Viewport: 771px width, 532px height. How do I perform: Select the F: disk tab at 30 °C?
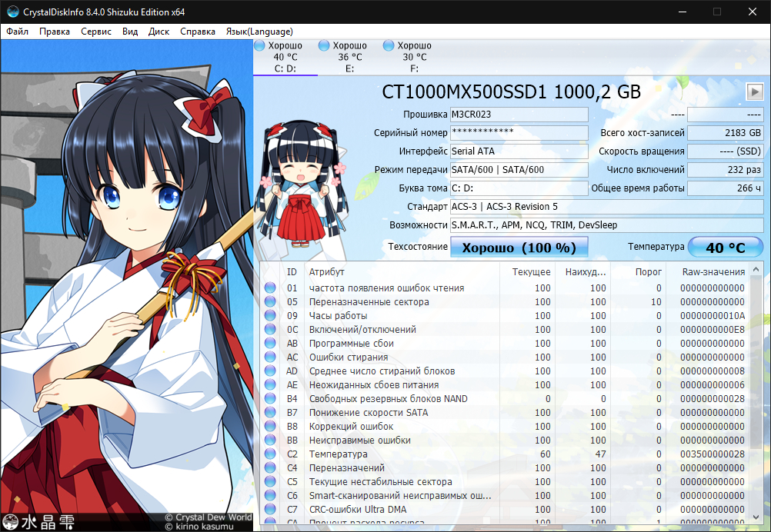(415, 57)
